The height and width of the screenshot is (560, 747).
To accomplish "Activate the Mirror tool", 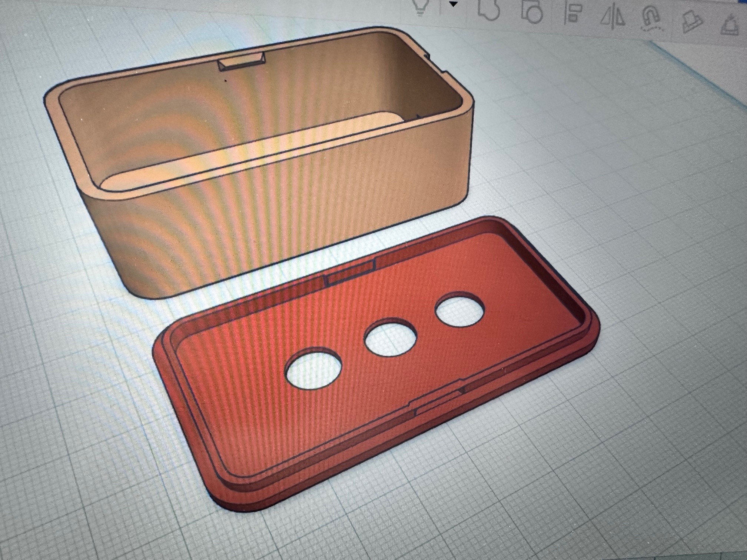I will (x=613, y=16).
